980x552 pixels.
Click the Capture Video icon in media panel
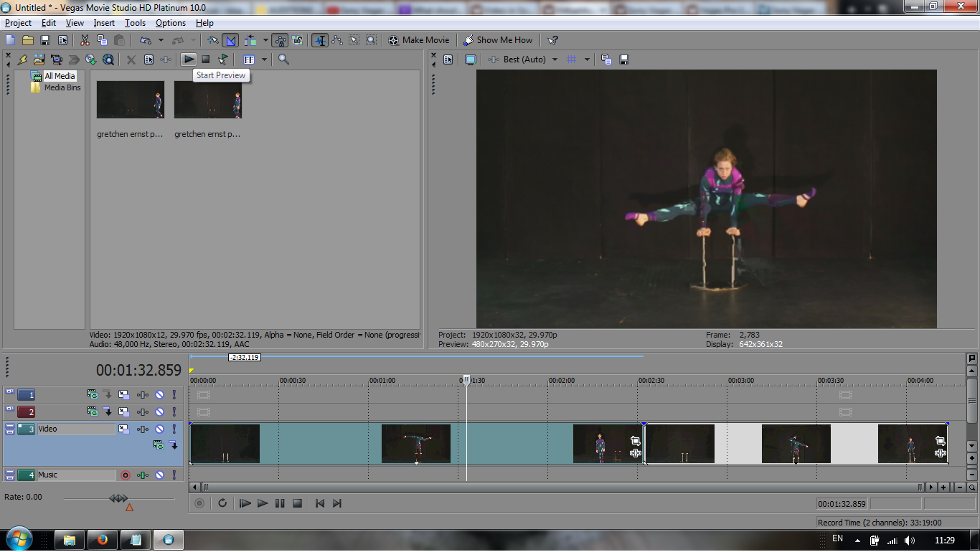[57, 60]
